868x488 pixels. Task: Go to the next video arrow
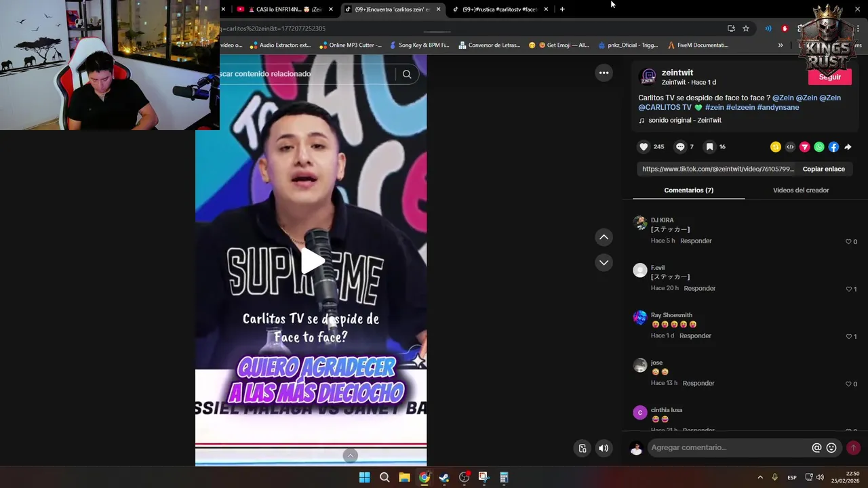click(x=604, y=262)
